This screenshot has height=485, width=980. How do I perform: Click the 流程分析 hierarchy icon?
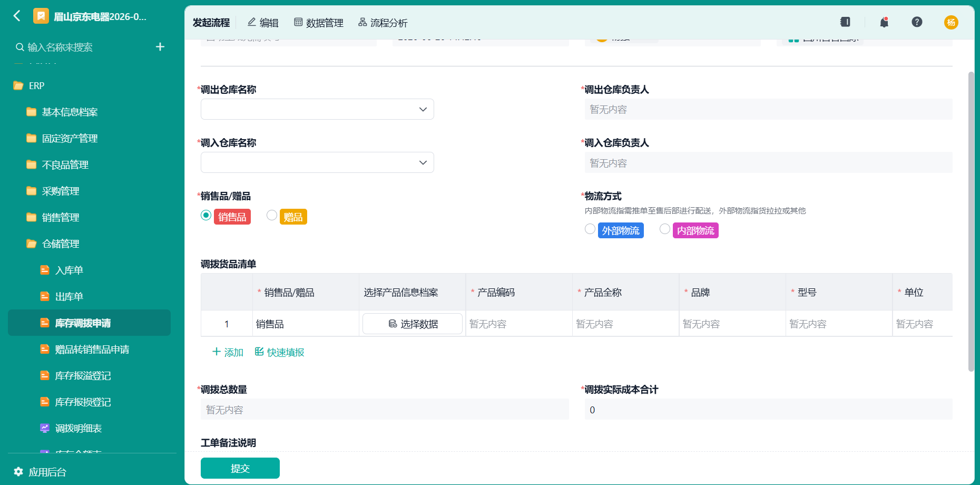pos(362,22)
